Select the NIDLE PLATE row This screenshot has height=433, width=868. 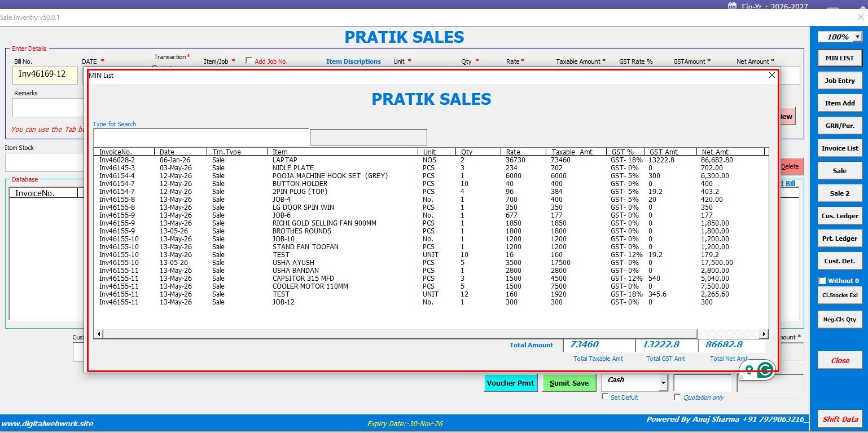click(x=431, y=168)
